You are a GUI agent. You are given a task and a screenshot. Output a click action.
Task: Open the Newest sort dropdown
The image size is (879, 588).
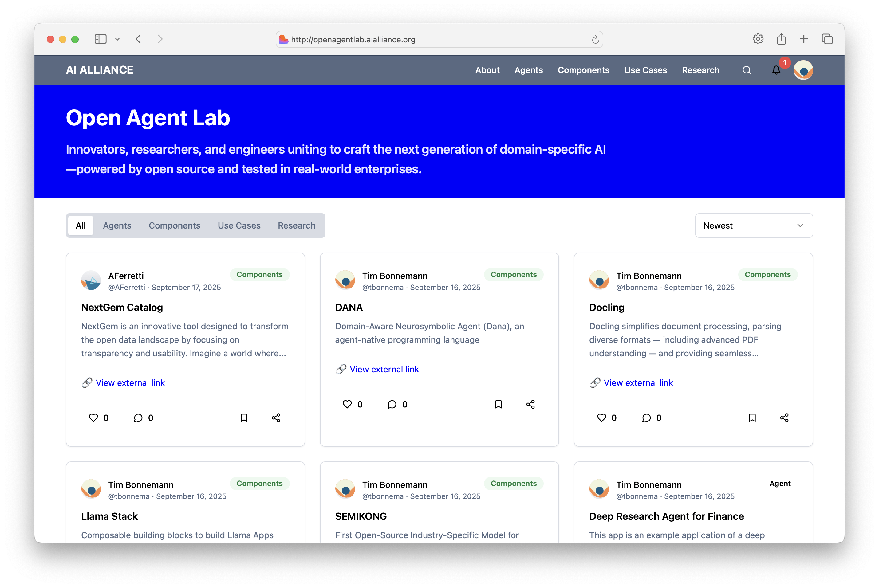(x=754, y=225)
